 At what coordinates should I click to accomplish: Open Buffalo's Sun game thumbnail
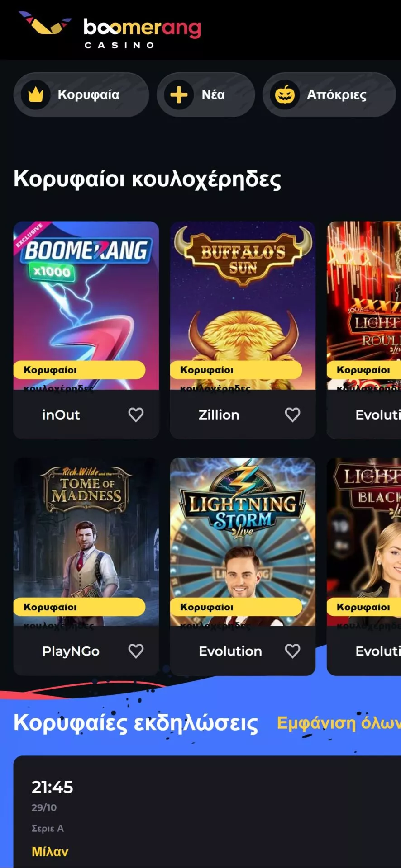tap(243, 305)
